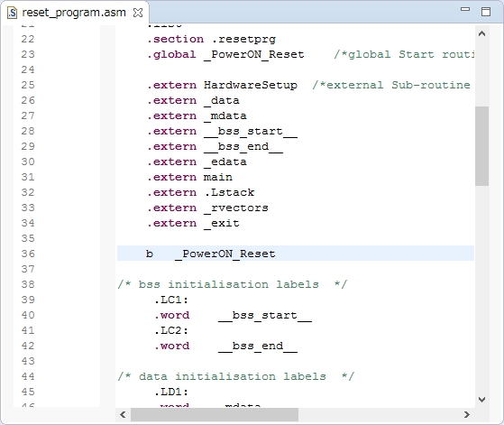
Task: Click the .section .resetprg line
Action: (x=211, y=39)
